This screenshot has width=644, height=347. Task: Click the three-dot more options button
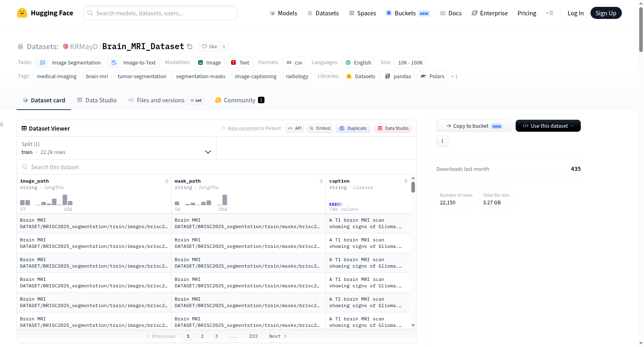(442, 141)
